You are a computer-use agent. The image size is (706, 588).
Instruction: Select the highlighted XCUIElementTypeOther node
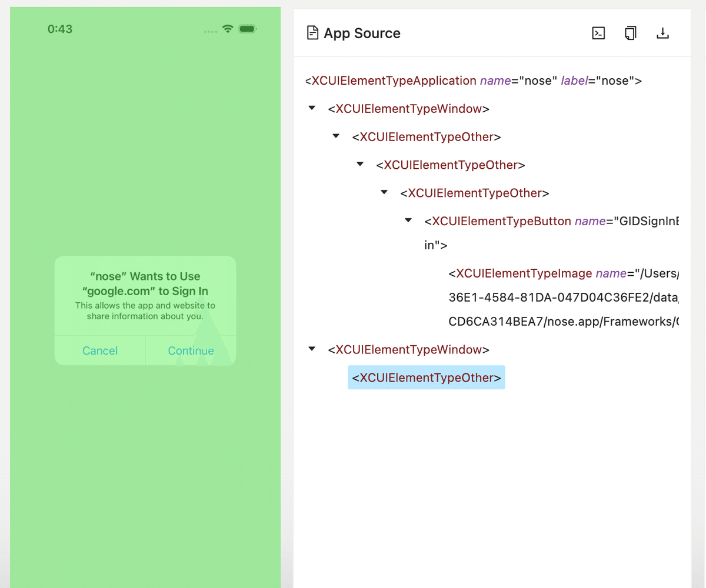coord(427,377)
